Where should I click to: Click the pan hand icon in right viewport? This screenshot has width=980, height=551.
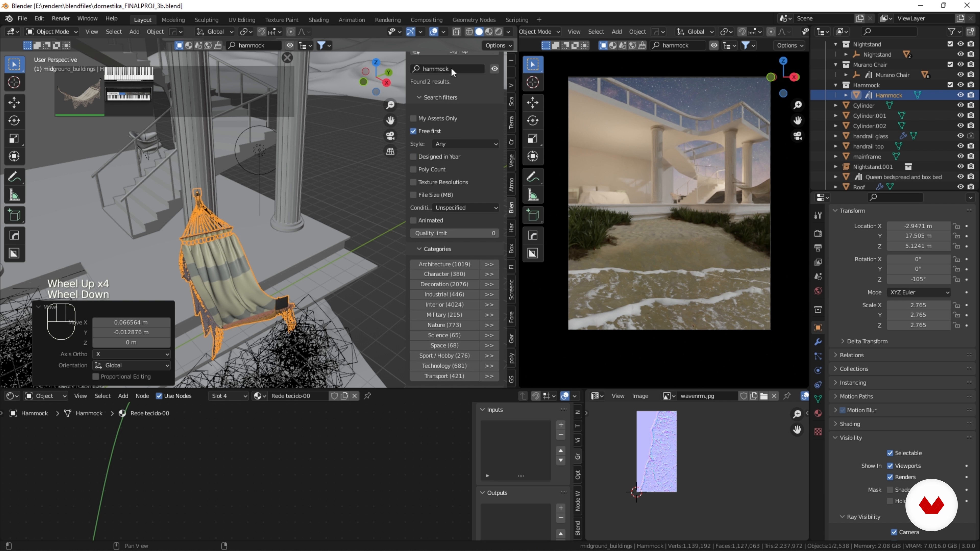click(797, 121)
